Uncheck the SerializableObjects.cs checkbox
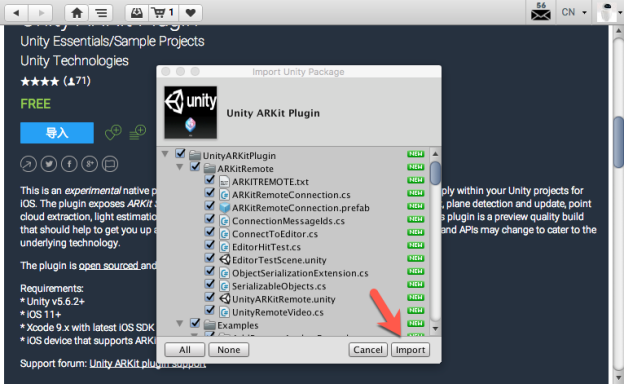The height and width of the screenshot is (384, 624). pos(210,284)
